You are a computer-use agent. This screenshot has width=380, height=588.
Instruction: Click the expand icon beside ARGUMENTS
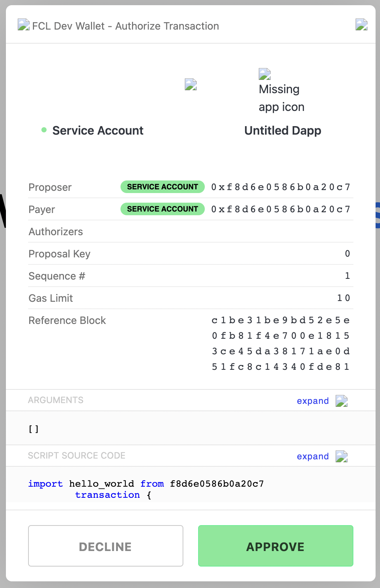pyautogui.click(x=342, y=401)
